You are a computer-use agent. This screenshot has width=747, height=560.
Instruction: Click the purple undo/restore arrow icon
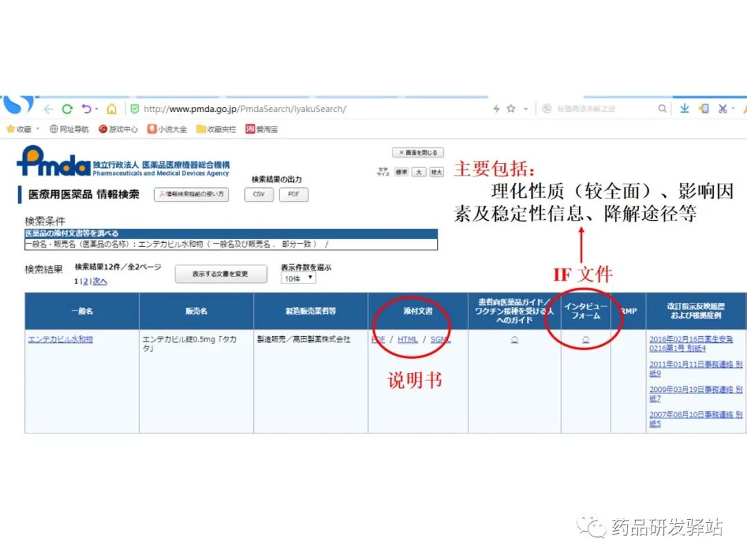click(x=86, y=109)
